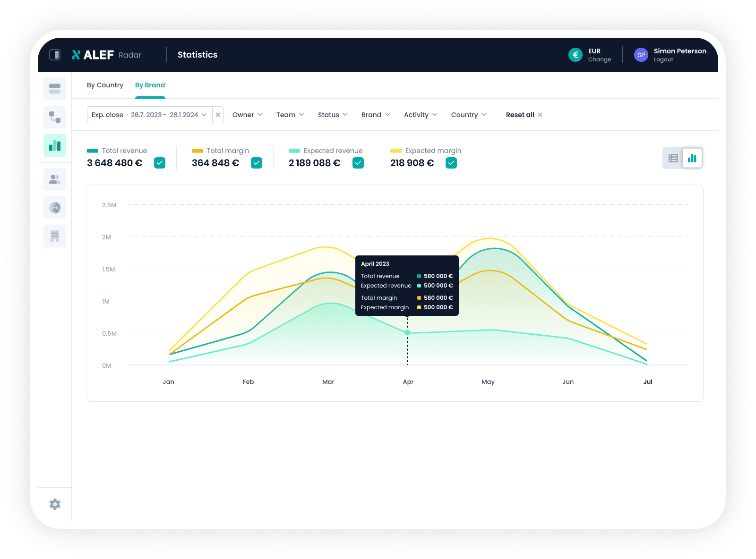The height and width of the screenshot is (559, 756).
Task: Click the Feb axis label
Action: 249,381
